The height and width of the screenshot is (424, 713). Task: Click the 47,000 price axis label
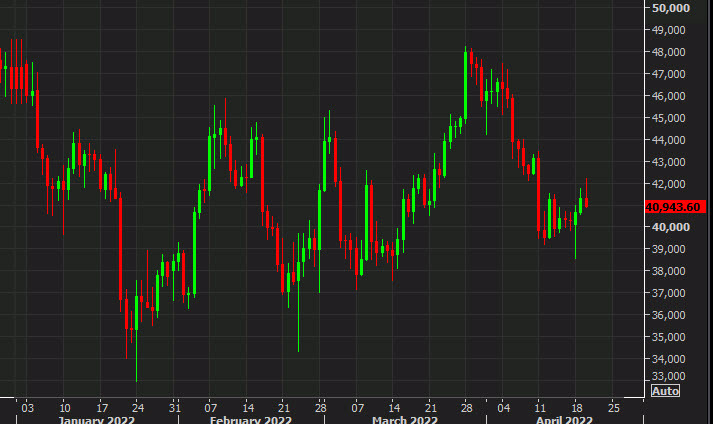668,74
